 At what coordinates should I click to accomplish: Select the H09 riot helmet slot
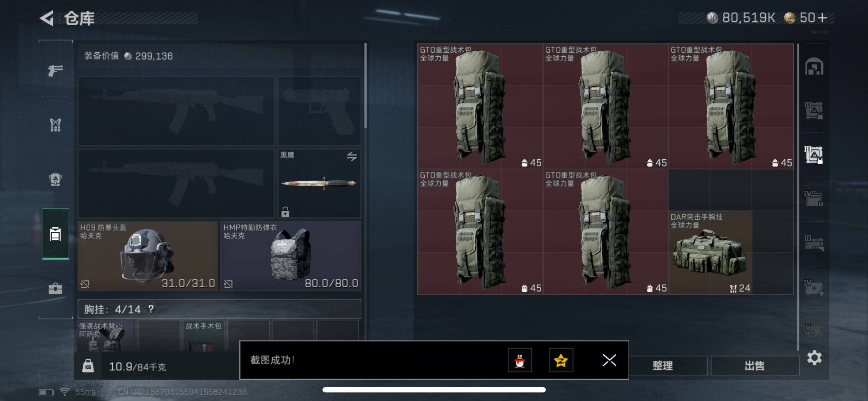point(148,256)
